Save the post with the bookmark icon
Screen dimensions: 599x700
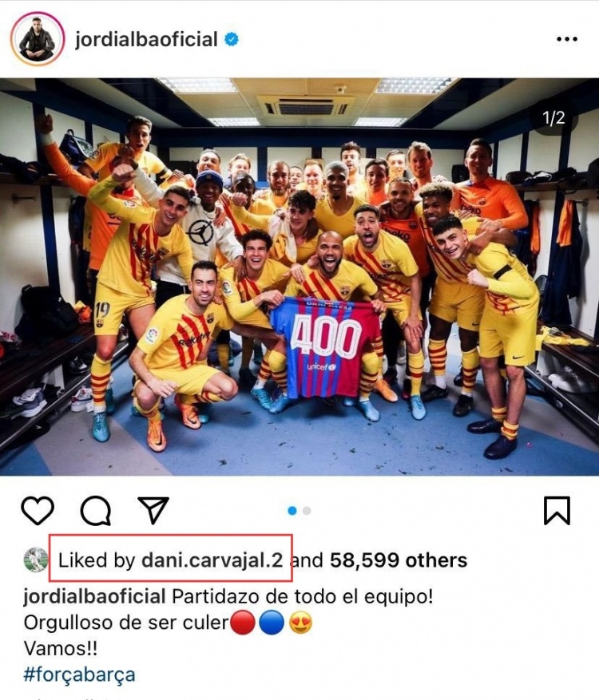[x=557, y=510]
